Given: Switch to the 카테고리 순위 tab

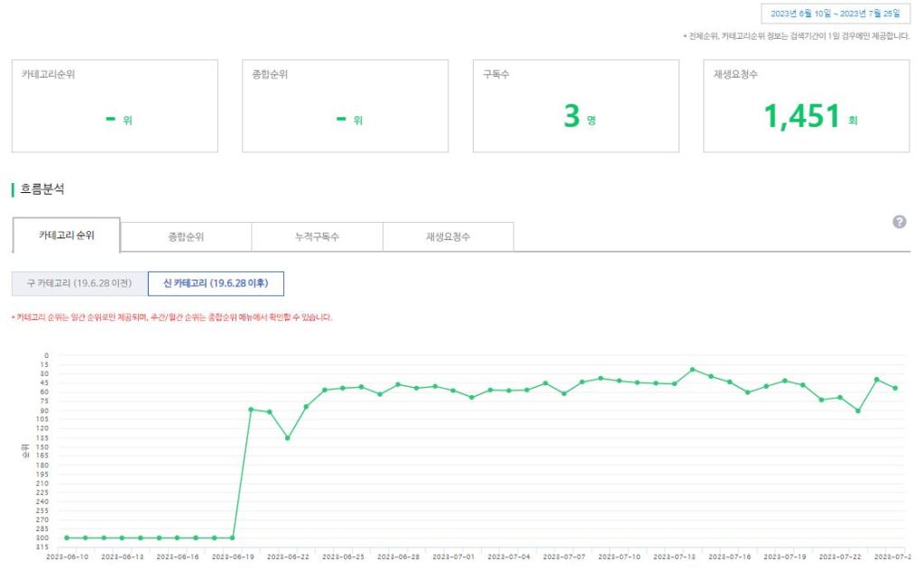Looking at the screenshot, I should (66, 235).
